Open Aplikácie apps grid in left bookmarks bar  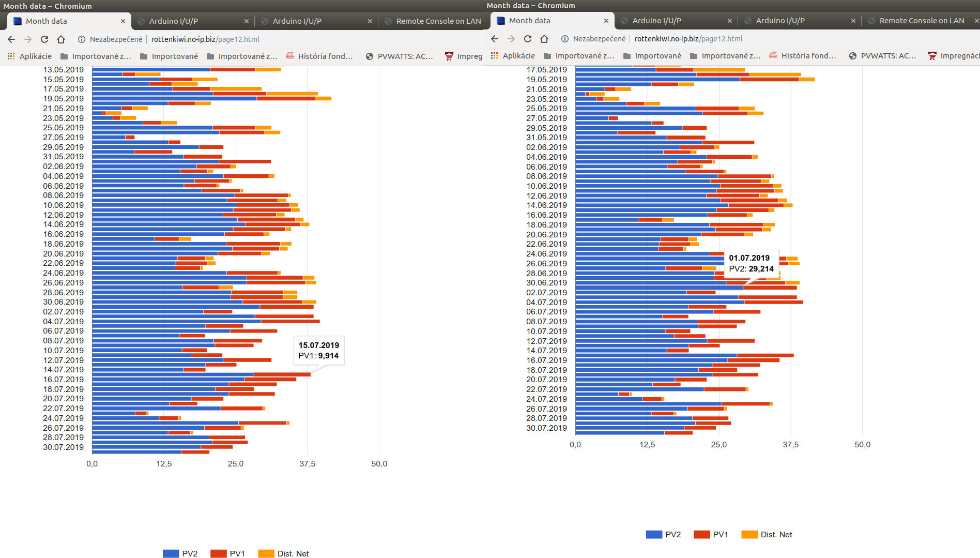(29, 56)
